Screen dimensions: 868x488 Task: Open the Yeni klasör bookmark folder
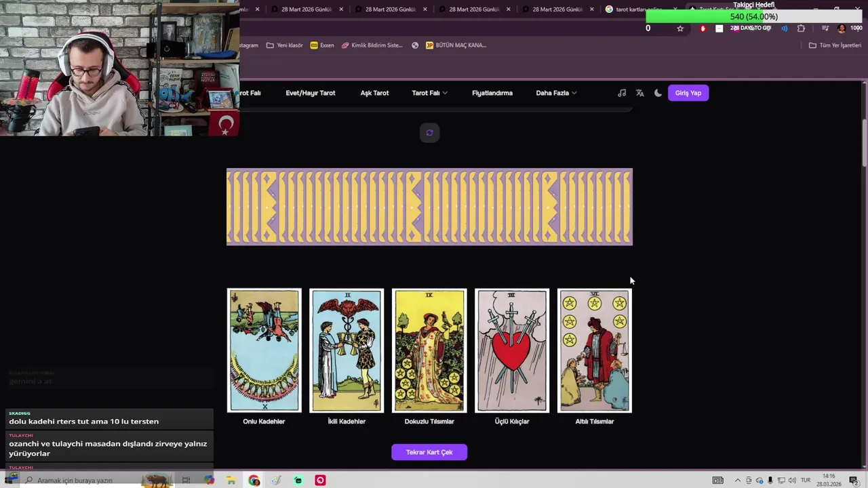click(284, 45)
